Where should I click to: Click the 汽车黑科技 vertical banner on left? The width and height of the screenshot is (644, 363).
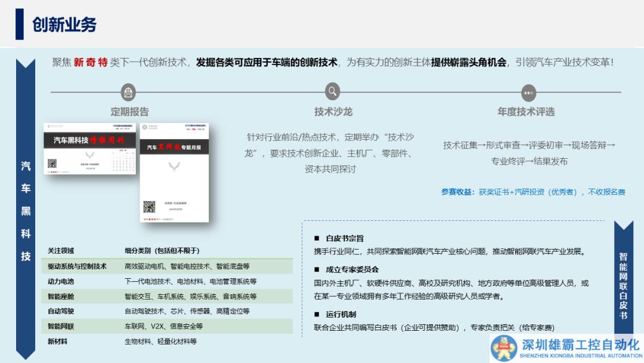(26, 210)
